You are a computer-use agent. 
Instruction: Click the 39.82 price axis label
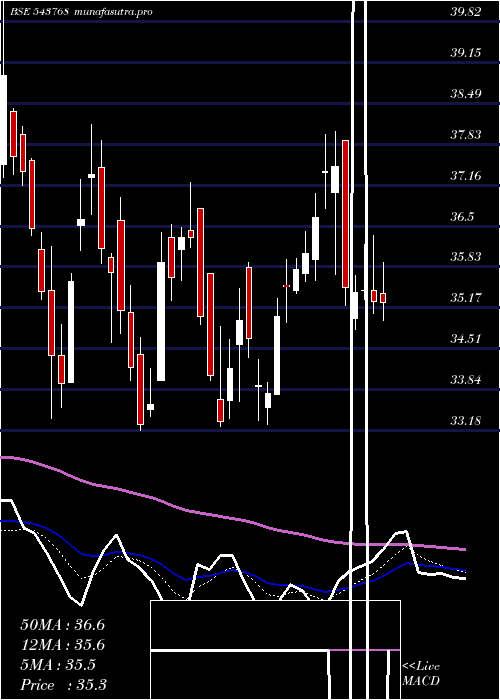(466, 12)
